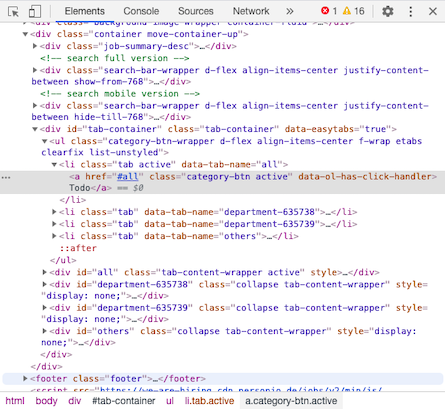Expand the li department-635739 tab node
Viewport: 445px width, 409px height.
pyautogui.click(x=54, y=224)
